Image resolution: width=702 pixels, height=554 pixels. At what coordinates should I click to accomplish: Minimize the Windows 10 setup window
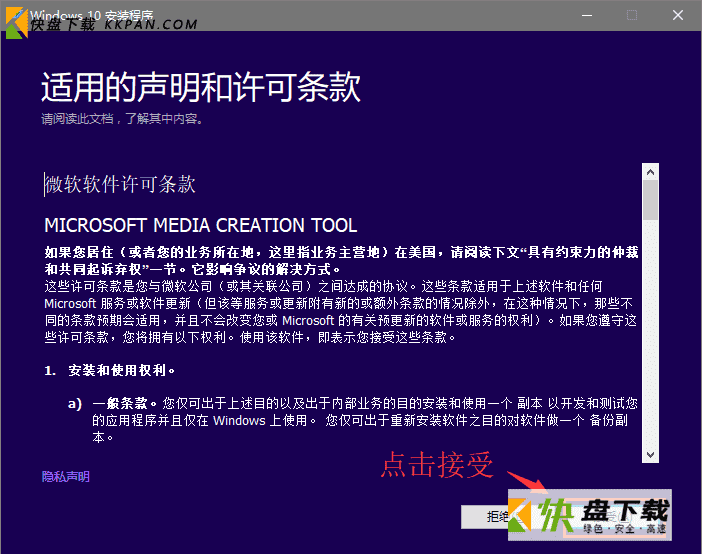pos(587,15)
